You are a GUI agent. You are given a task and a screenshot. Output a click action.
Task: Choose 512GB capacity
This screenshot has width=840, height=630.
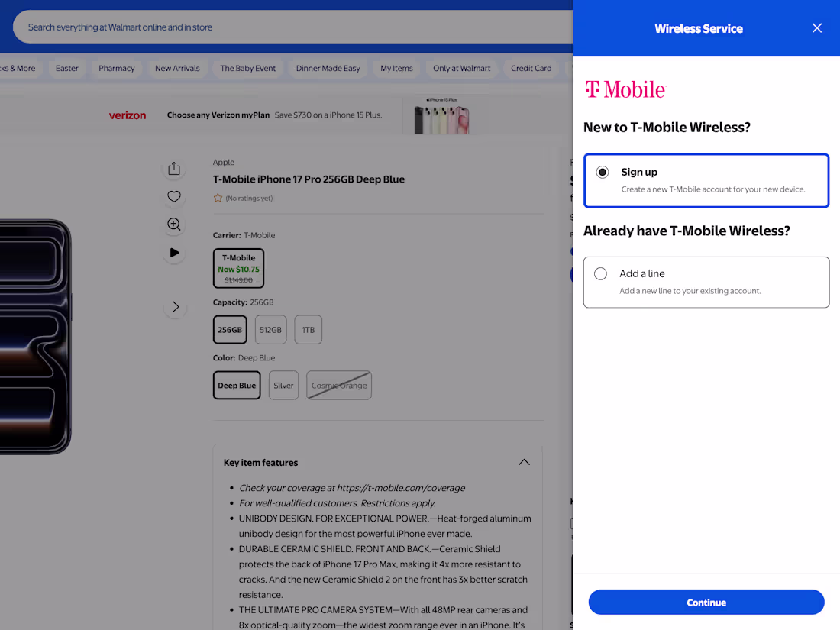click(270, 329)
